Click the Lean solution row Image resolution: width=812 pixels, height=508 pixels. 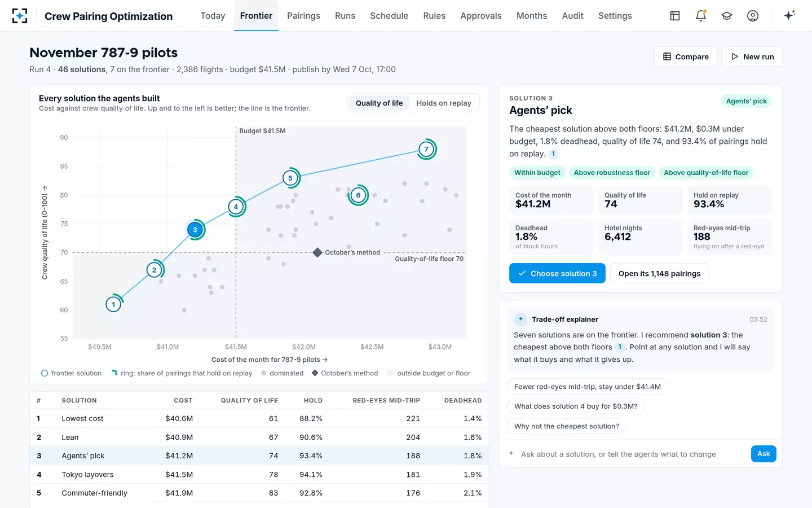click(259, 437)
